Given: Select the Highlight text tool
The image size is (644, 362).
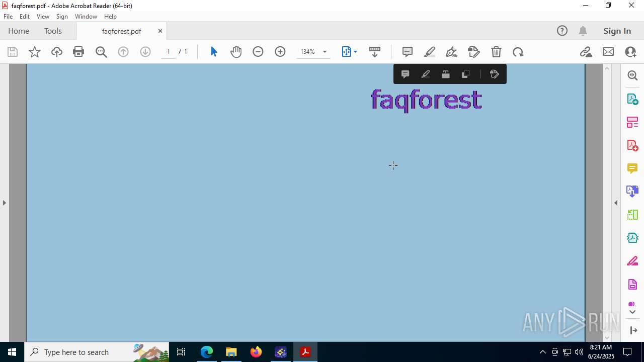Looking at the screenshot, I should tap(430, 52).
